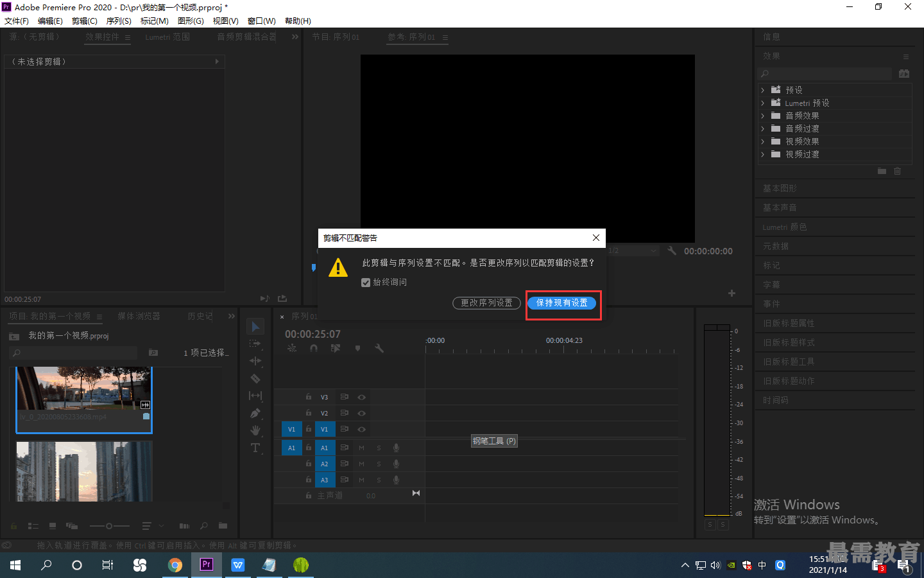Click the Find magnifier icon in project panel
The width and height of the screenshot is (924, 578).
point(204,526)
